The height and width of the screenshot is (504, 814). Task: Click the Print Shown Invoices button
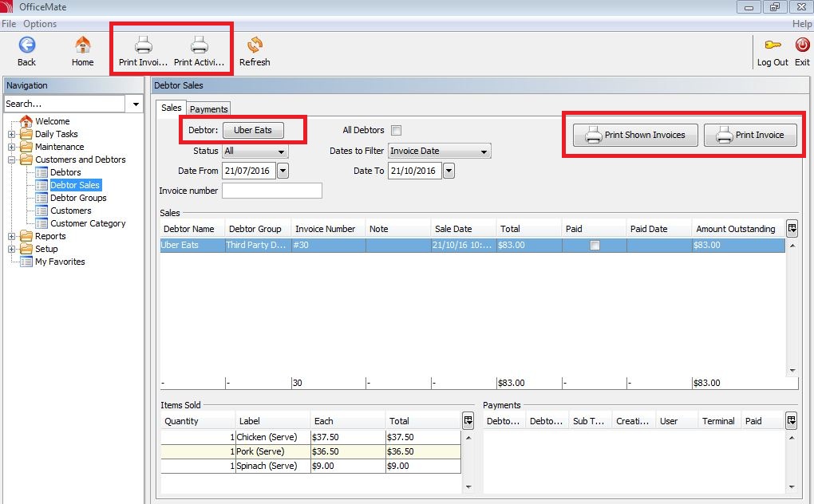point(635,135)
